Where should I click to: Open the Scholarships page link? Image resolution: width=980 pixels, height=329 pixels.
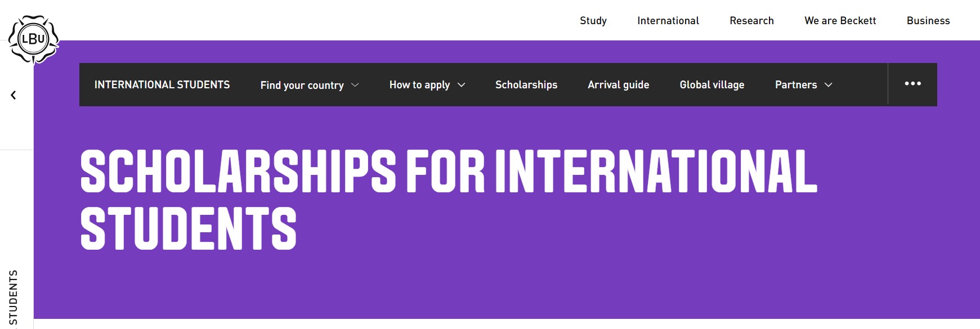(x=526, y=85)
